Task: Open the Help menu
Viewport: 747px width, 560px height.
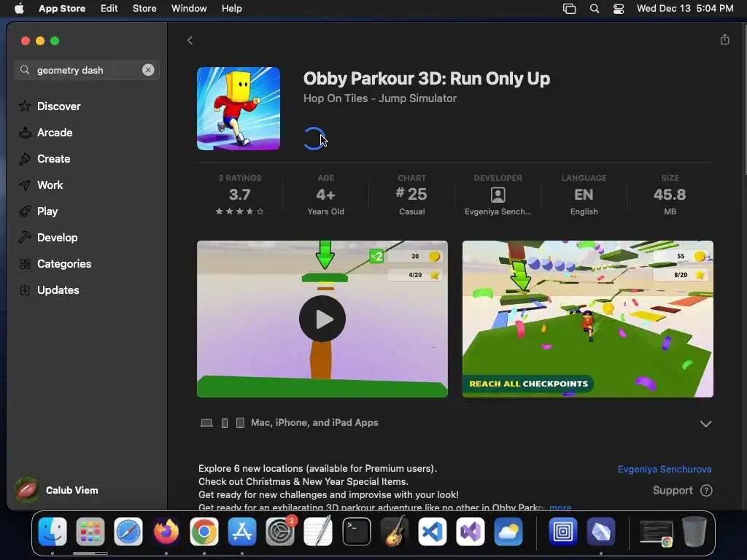Action: pyautogui.click(x=231, y=9)
